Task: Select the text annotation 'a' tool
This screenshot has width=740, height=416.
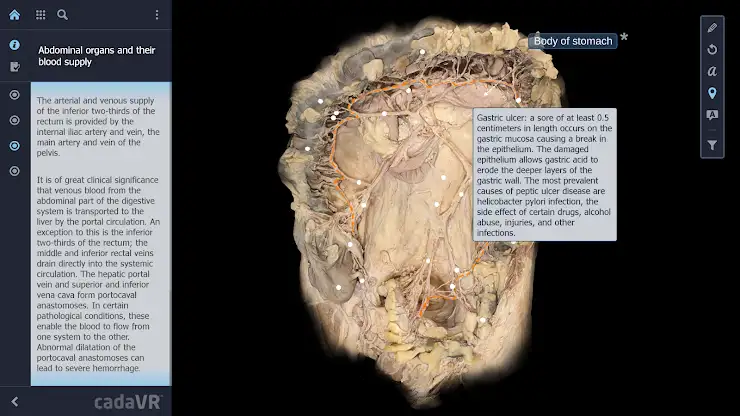Action: [712, 71]
